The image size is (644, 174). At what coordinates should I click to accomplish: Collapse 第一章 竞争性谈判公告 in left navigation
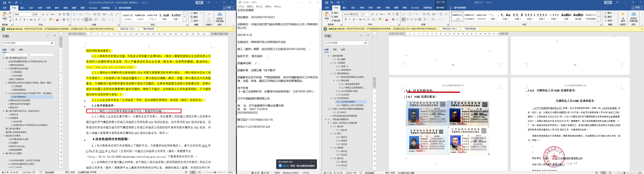pyautogui.click(x=4, y=58)
